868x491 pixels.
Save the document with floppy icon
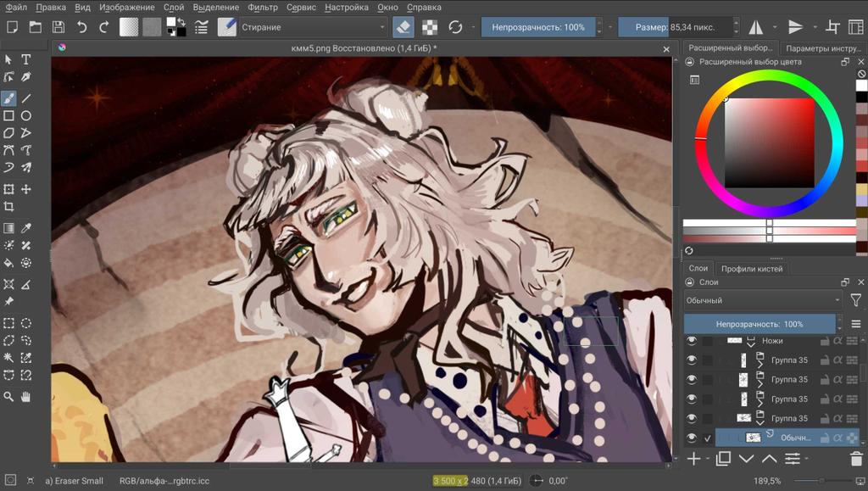coord(58,27)
